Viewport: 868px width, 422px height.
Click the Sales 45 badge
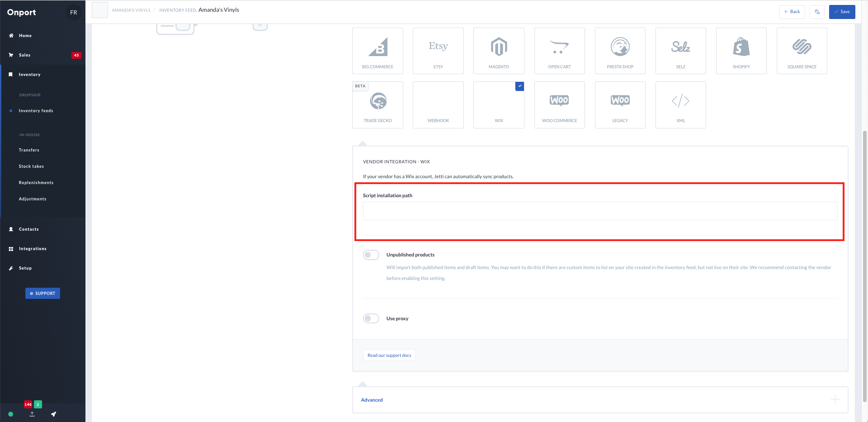[x=76, y=55]
